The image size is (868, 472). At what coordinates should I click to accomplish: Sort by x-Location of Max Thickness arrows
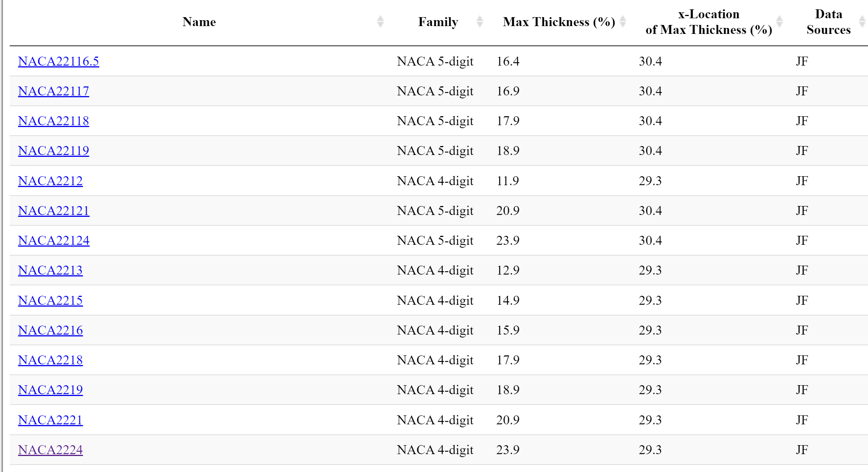779,22
